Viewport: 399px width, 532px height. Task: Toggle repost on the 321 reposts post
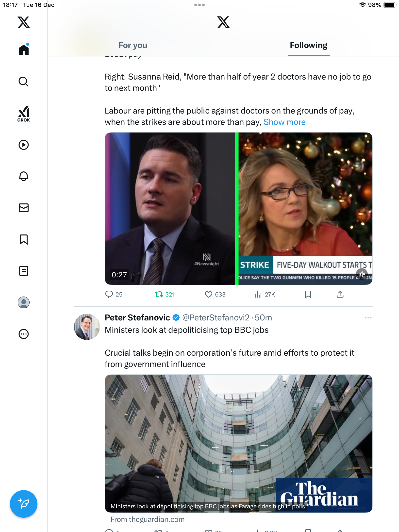click(159, 294)
